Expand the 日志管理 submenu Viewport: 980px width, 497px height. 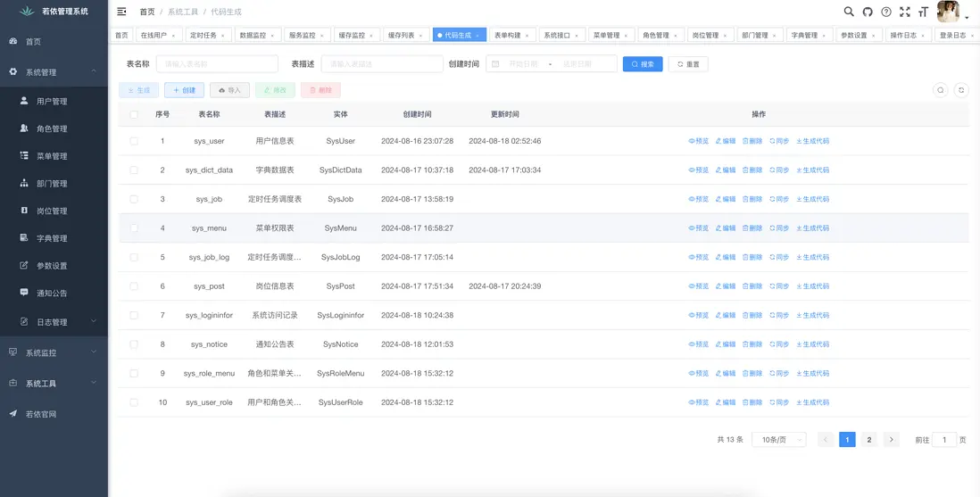click(54, 322)
